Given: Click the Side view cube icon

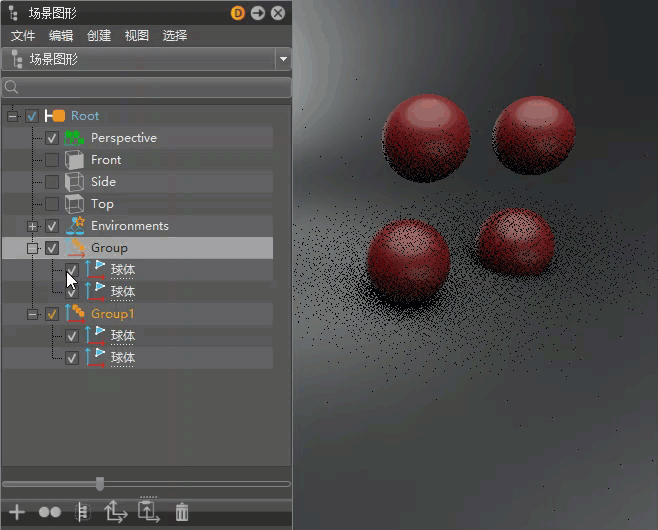Looking at the screenshot, I should (74, 182).
